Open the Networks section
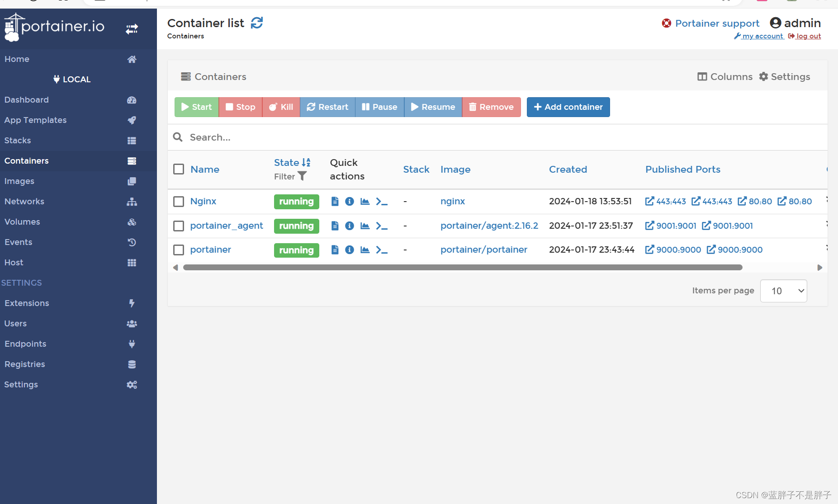The image size is (838, 504). pos(78,202)
